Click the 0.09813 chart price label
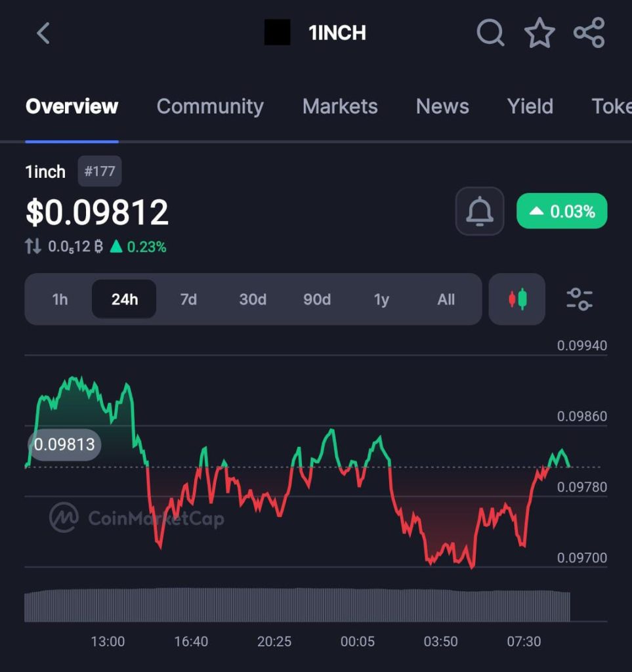The width and height of the screenshot is (632, 672). click(64, 444)
